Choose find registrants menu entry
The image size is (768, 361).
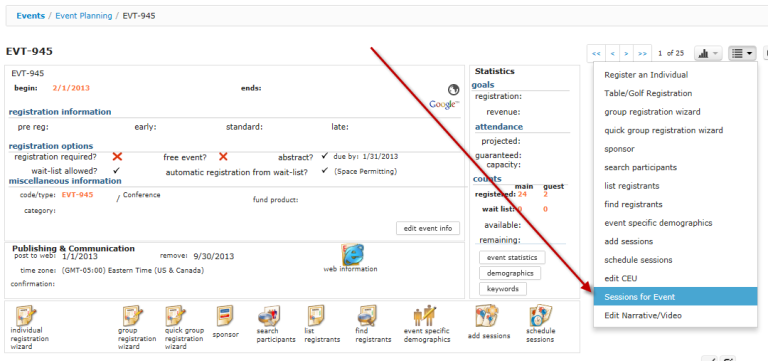[675, 205]
